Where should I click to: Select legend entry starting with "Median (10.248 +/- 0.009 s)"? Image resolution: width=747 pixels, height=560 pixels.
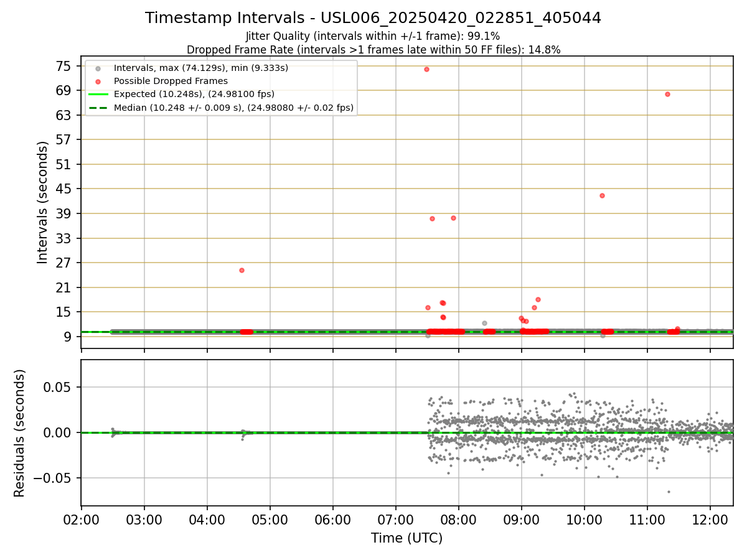pos(233,108)
